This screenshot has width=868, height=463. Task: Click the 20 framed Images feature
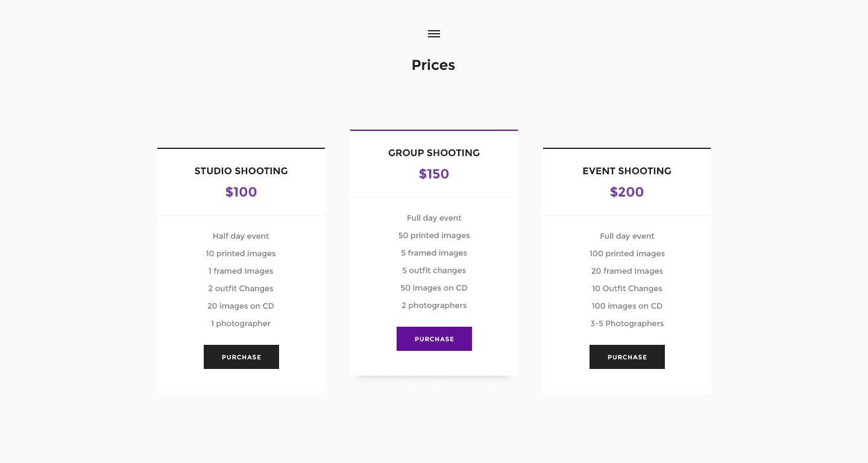[x=627, y=271]
